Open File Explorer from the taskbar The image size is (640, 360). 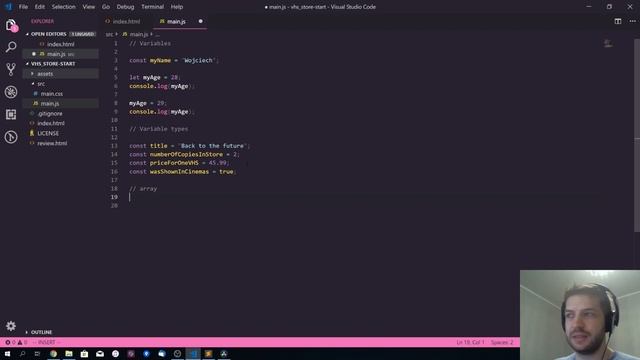(x=69, y=353)
